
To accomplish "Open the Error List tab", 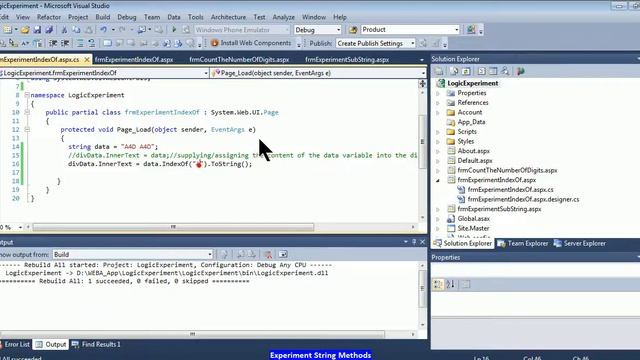I will point(16,344).
